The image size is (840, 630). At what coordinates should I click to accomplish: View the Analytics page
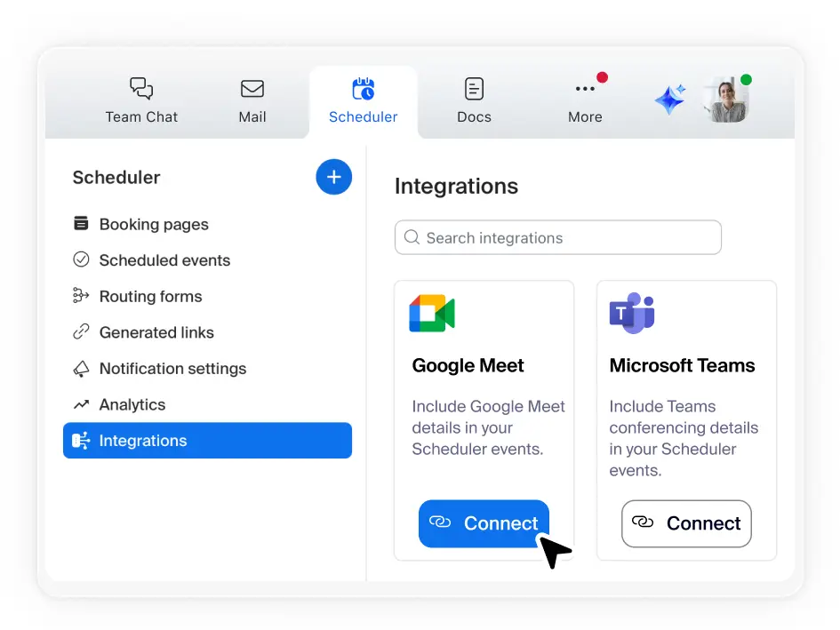pos(132,404)
